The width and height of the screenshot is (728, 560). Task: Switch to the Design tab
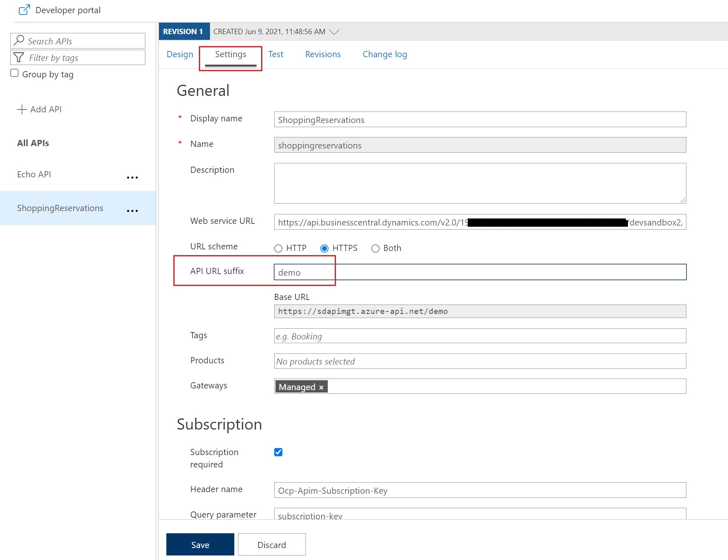coord(180,54)
